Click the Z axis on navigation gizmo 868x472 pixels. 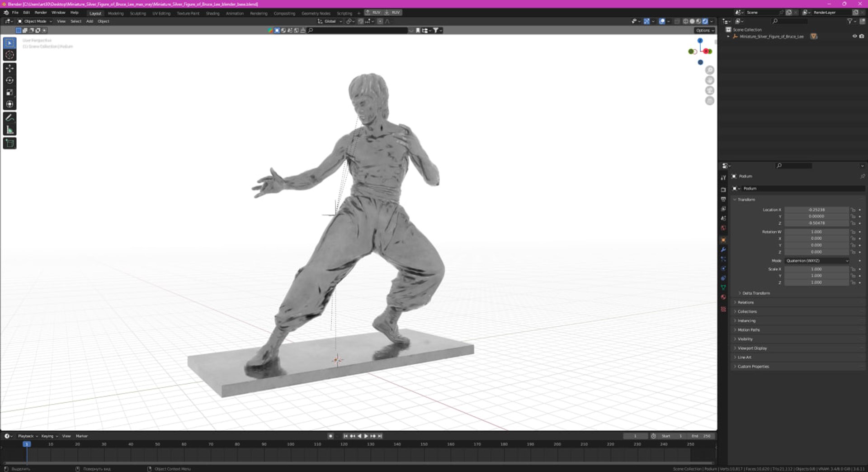coord(700,41)
